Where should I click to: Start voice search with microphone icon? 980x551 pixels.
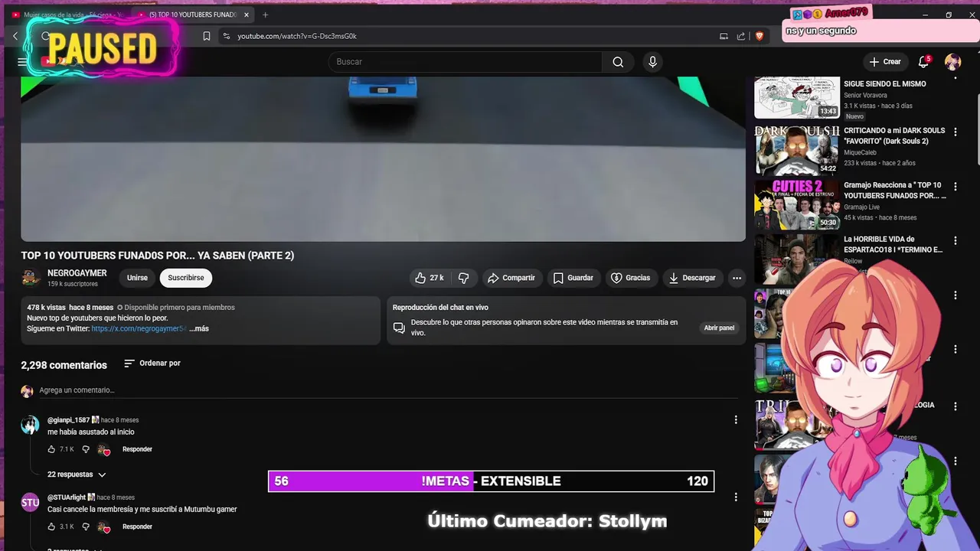(x=652, y=62)
